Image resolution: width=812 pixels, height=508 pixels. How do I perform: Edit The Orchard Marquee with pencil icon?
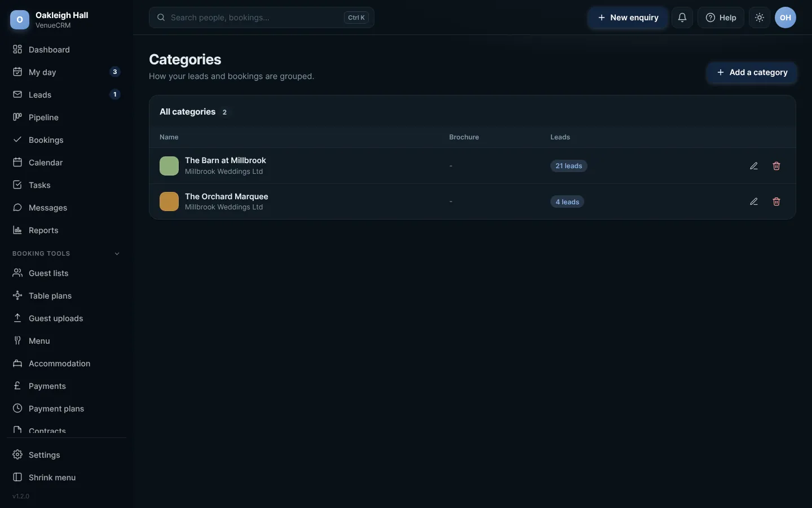(x=754, y=202)
